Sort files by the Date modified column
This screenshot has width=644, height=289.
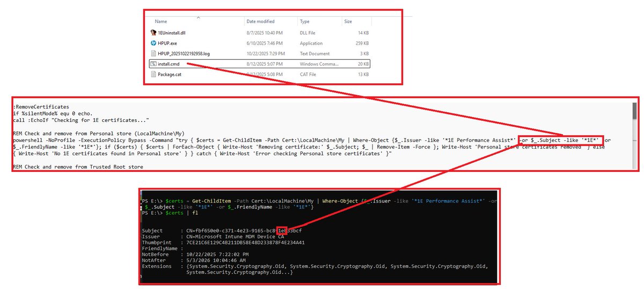pos(260,21)
